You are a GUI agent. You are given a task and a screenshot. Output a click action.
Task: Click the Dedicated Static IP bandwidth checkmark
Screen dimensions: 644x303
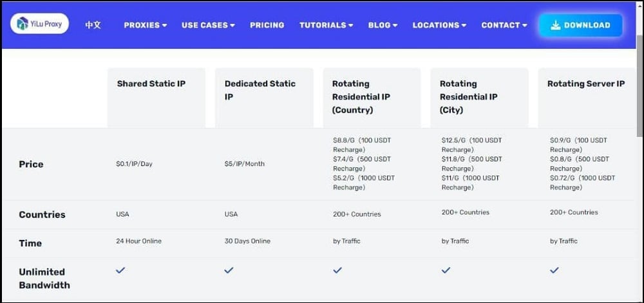point(229,270)
